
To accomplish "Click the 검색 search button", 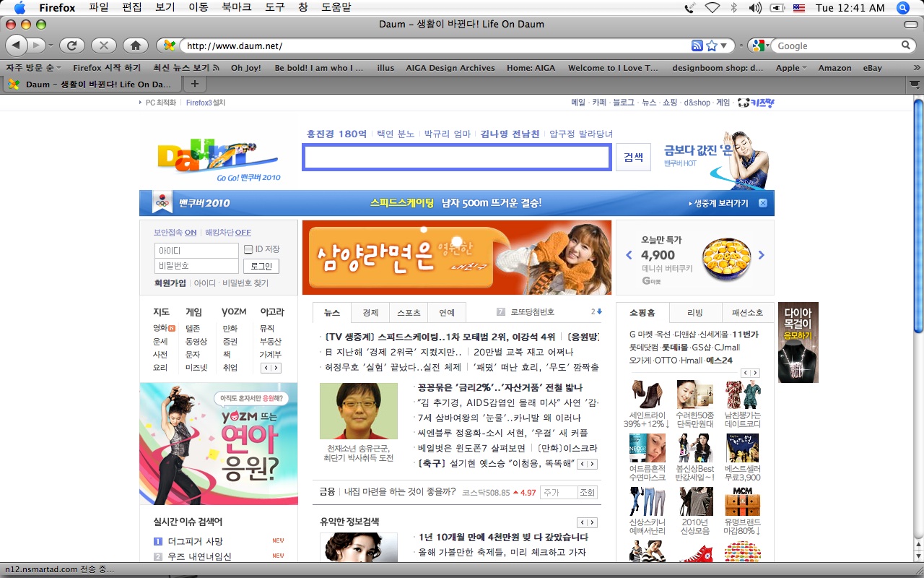I will 633,158.
